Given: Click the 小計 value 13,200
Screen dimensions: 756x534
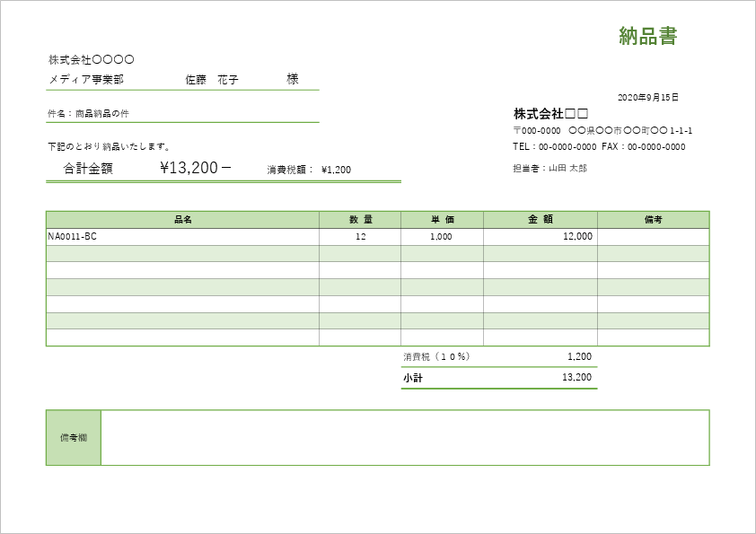Looking at the screenshot, I should click(576, 378).
